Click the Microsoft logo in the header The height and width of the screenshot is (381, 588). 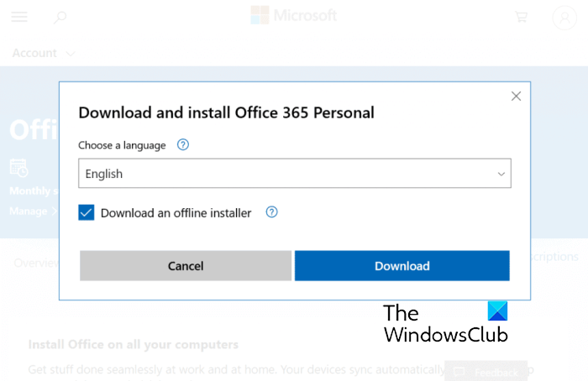294,15
